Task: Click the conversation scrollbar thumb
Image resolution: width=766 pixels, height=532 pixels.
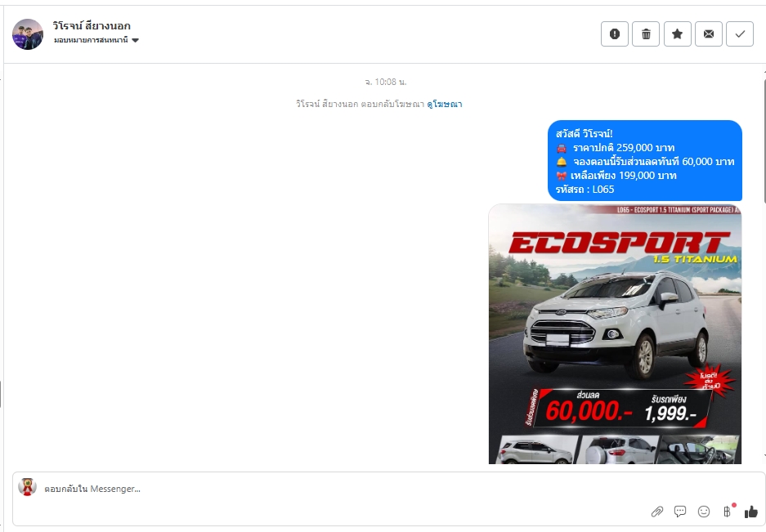Action: [764, 141]
